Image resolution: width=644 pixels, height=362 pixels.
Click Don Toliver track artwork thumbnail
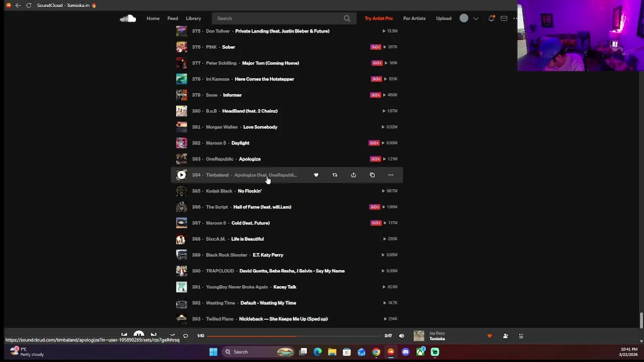point(182,31)
